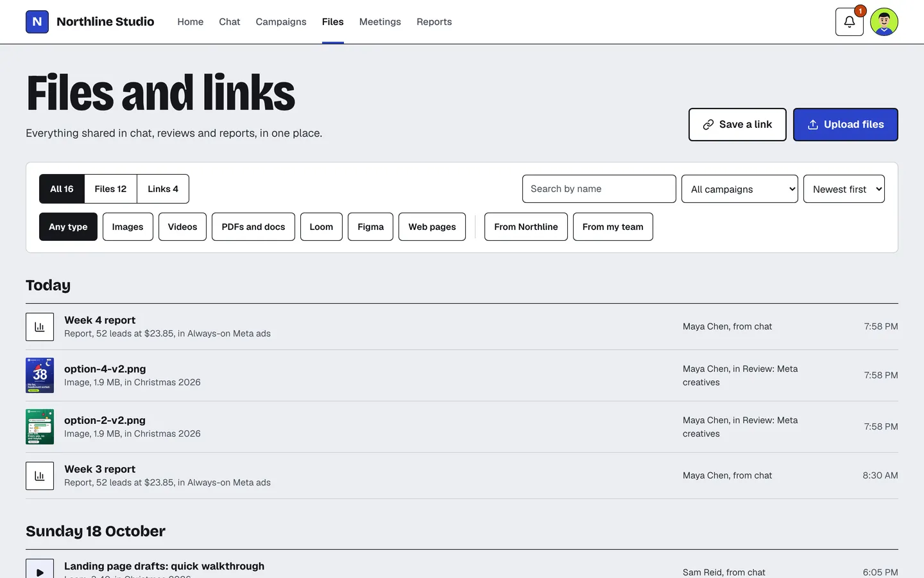This screenshot has height=578, width=924.
Task: Open the option-4-v2.png file name
Action: [105, 369]
